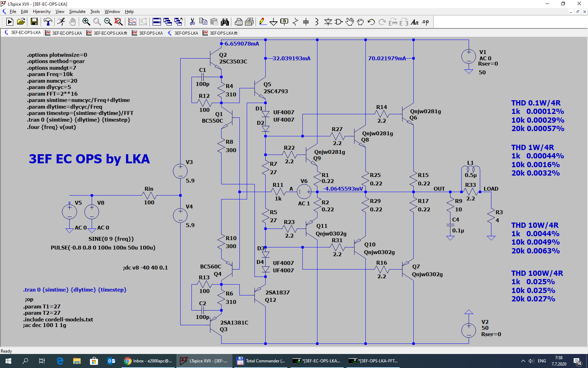The image size is (588, 368).
Task: Select the Drag closed-hand tool
Action: pos(360,22)
